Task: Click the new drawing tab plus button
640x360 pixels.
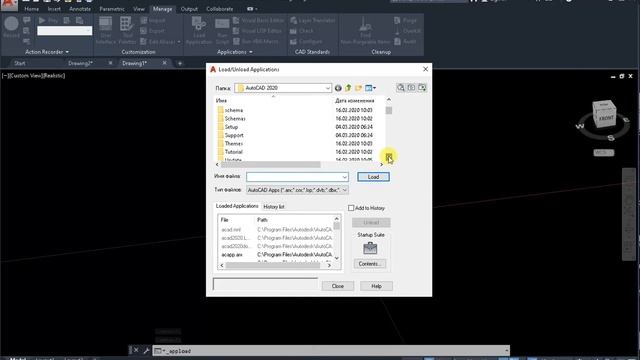Action: click(x=180, y=63)
